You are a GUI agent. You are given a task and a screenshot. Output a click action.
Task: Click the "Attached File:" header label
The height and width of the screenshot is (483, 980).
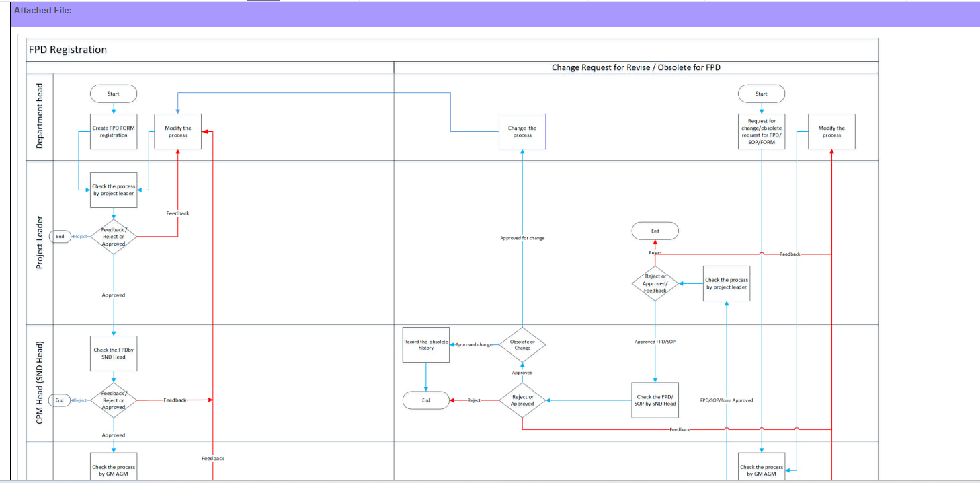(43, 11)
